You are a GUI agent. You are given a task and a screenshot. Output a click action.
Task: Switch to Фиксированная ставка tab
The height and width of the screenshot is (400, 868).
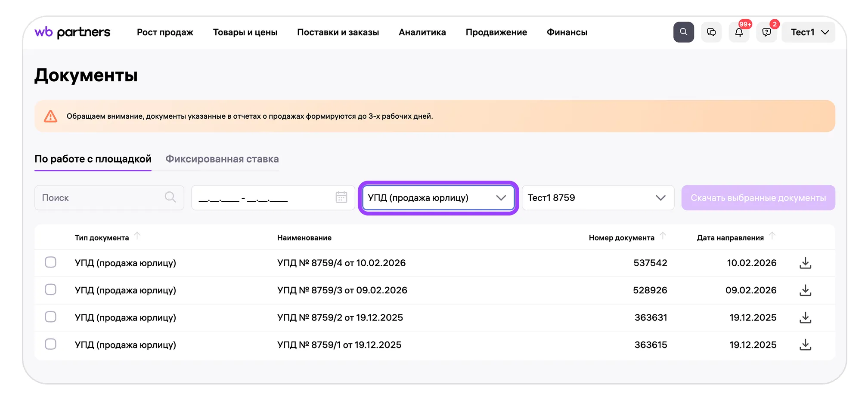(x=222, y=159)
